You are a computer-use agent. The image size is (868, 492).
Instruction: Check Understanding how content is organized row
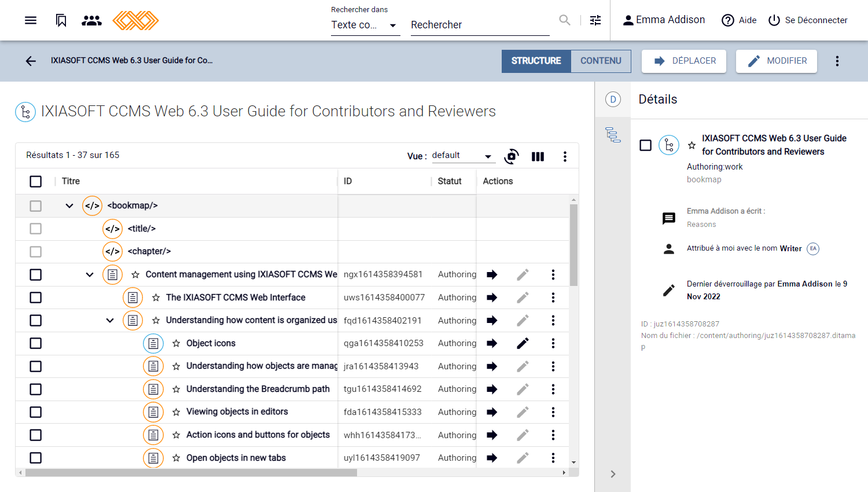pos(36,320)
